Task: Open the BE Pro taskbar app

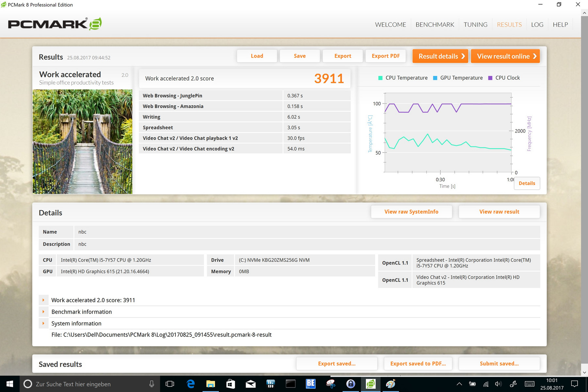Action: tap(311, 384)
